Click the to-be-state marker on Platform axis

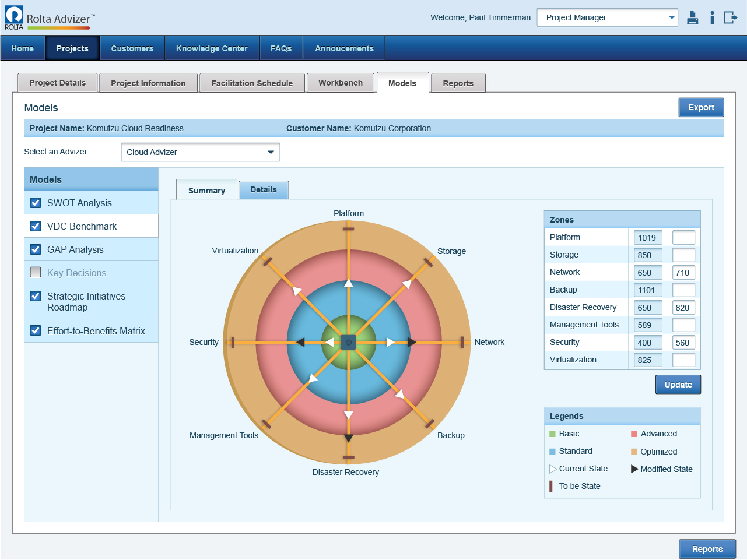tap(349, 228)
